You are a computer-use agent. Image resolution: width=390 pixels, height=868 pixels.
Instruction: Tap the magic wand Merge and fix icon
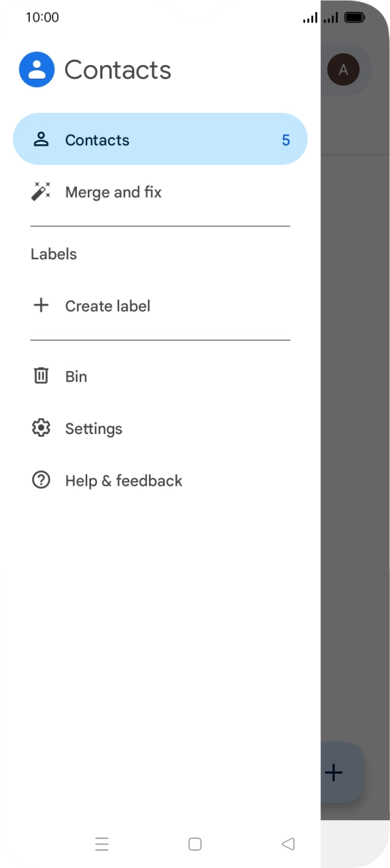(x=41, y=192)
